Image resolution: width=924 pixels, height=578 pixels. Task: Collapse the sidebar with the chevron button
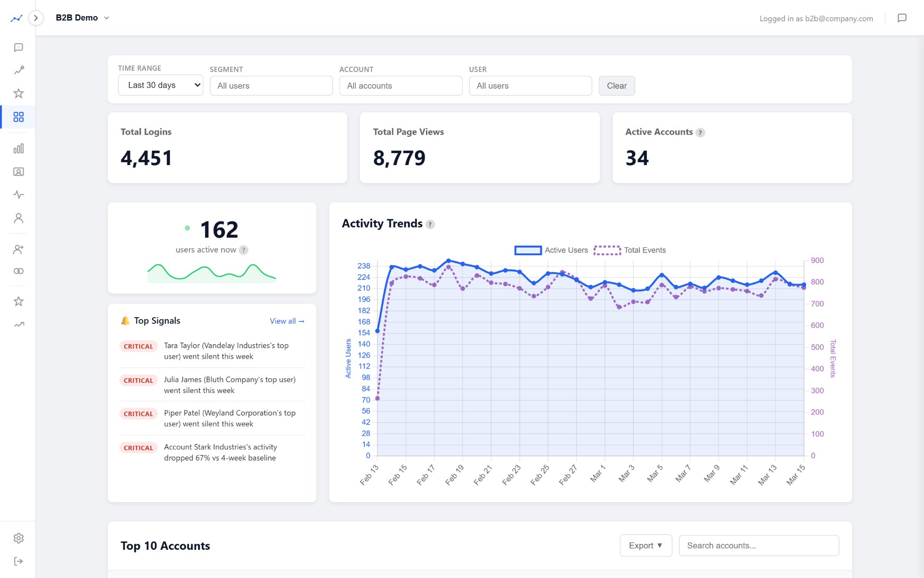(36, 18)
